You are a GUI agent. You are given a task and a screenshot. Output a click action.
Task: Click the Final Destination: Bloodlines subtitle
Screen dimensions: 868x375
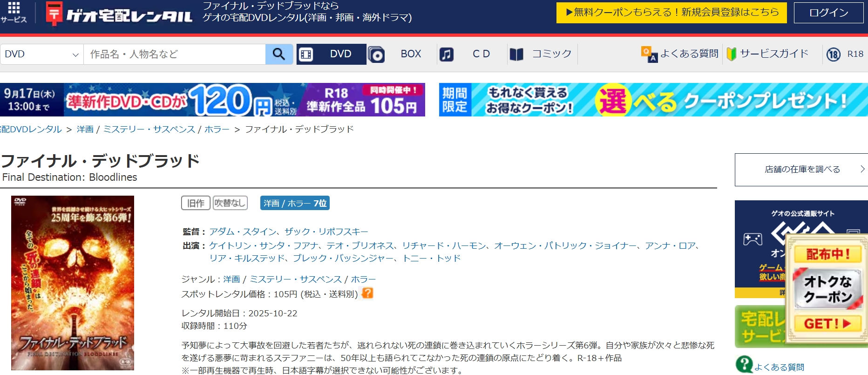coord(70,177)
